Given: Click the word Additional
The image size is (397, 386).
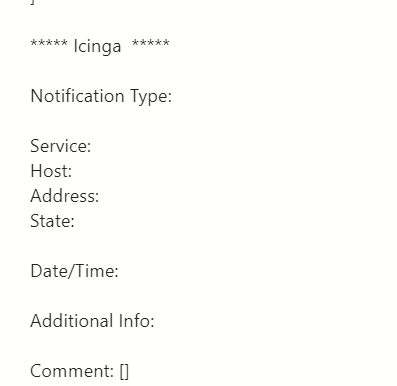Looking at the screenshot, I should pyautogui.click(x=72, y=321).
